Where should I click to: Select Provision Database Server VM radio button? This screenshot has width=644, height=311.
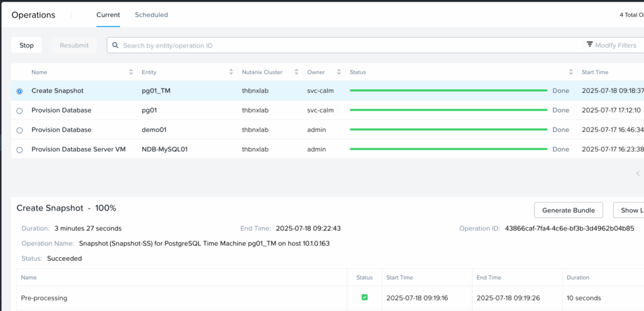click(x=19, y=150)
